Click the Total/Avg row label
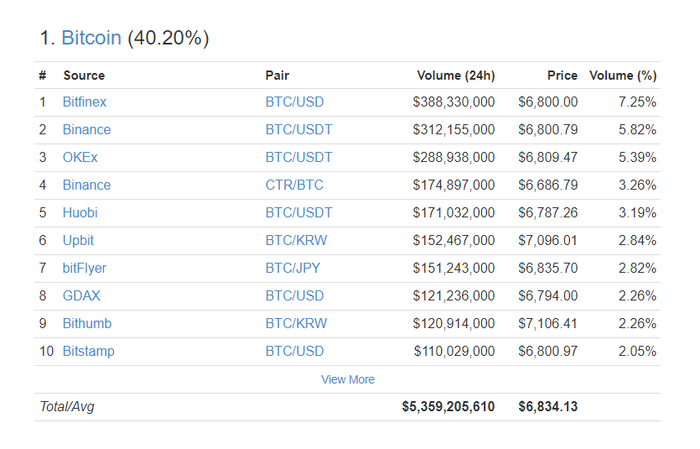 pos(67,407)
